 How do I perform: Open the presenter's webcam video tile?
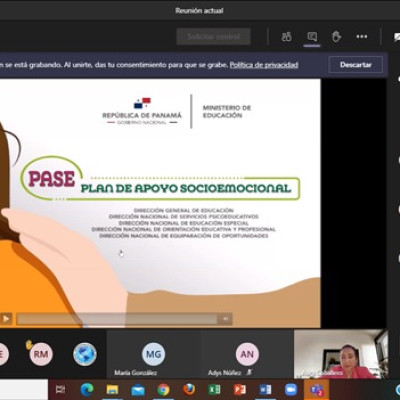point(341,354)
